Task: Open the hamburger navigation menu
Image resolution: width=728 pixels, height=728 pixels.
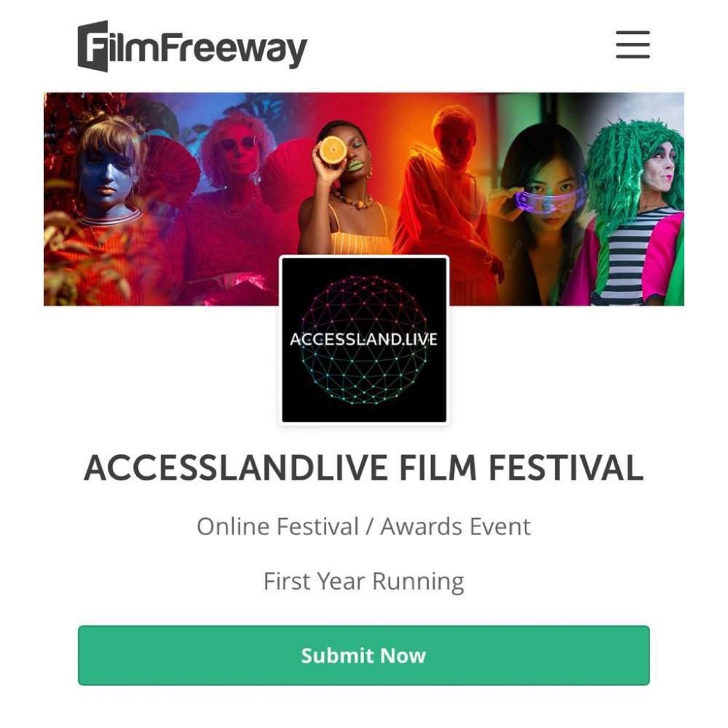Action: 633,44
